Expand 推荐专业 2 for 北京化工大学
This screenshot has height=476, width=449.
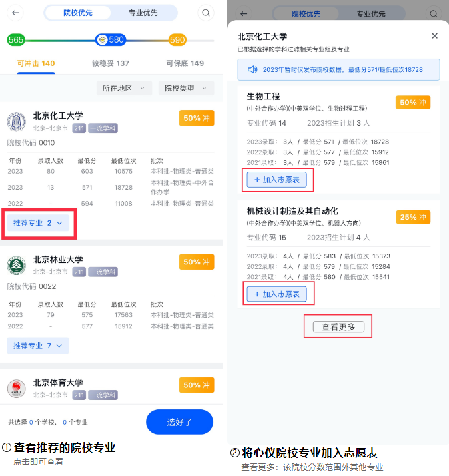tap(38, 223)
